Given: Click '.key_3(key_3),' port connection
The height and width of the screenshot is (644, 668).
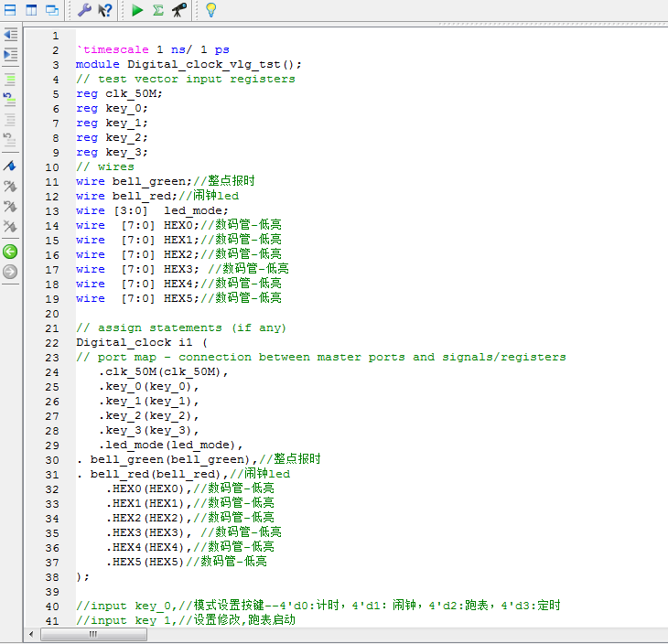Looking at the screenshot, I should coord(149,431).
